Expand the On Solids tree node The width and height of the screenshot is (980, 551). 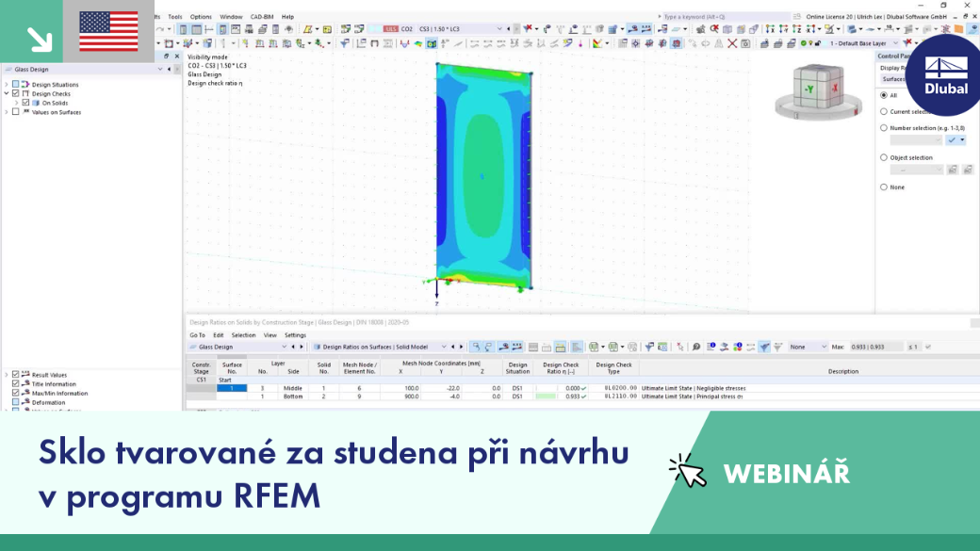point(17,103)
